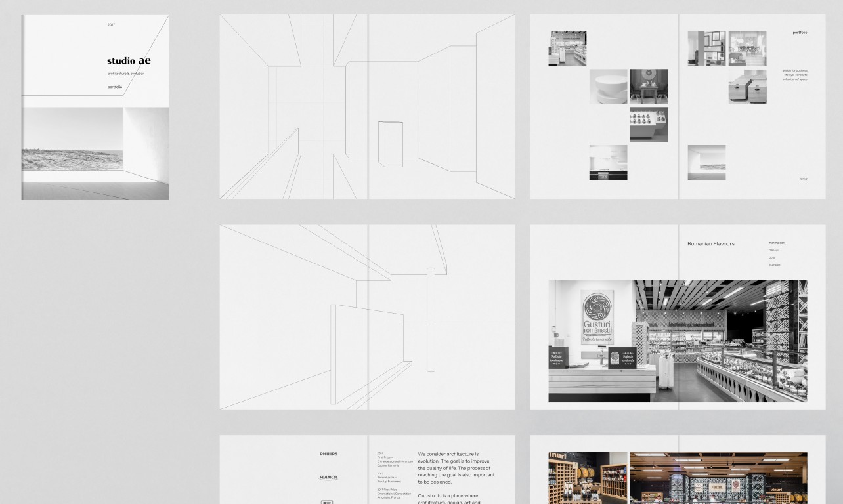The image size is (843, 504).
Task: Click "portfolio" label on thumbnails spread
Action: (x=800, y=32)
